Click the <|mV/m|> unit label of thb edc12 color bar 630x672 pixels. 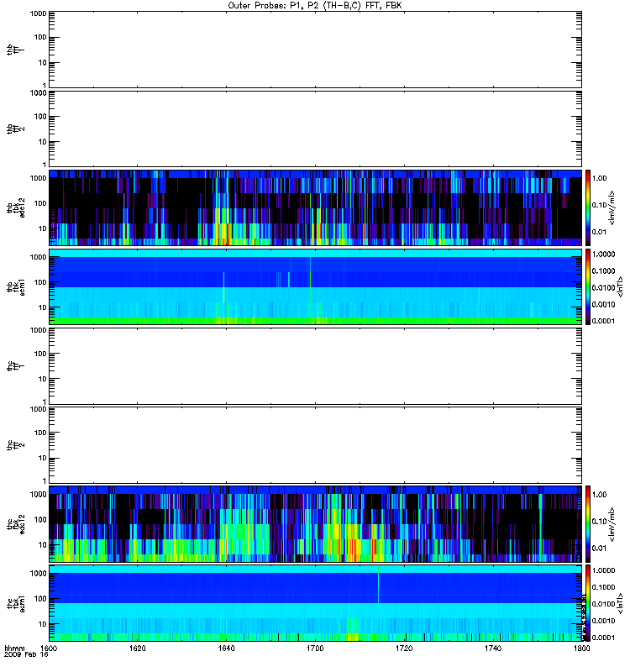[x=612, y=207]
